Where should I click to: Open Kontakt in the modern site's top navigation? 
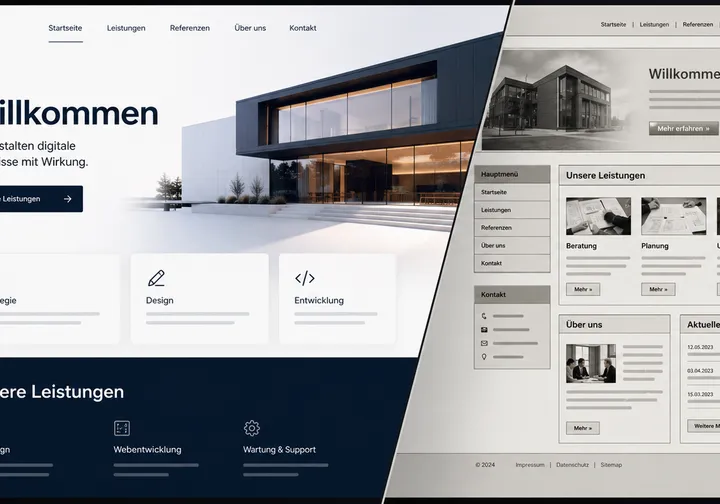tap(303, 28)
